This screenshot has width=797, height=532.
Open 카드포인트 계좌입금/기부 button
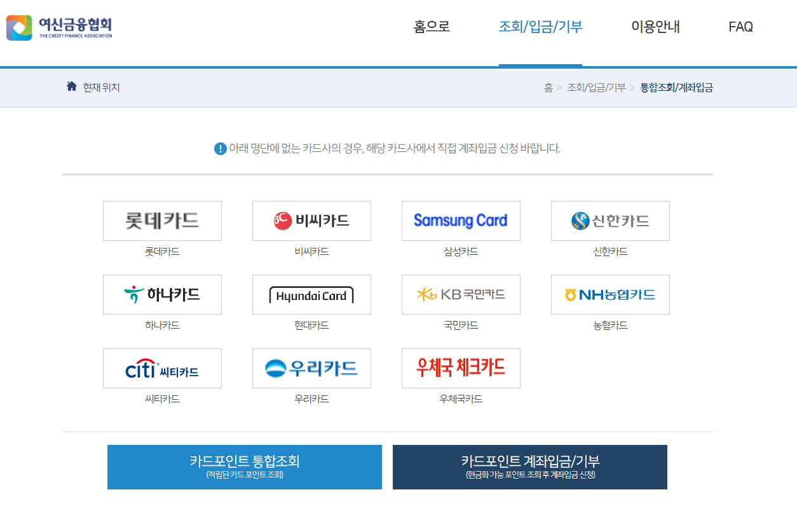tap(530, 467)
